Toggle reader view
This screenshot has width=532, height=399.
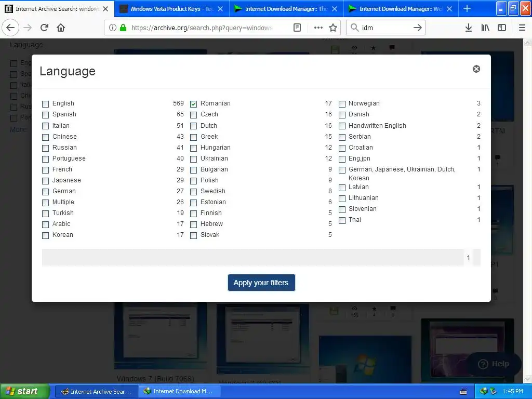click(x=297, y=28)
